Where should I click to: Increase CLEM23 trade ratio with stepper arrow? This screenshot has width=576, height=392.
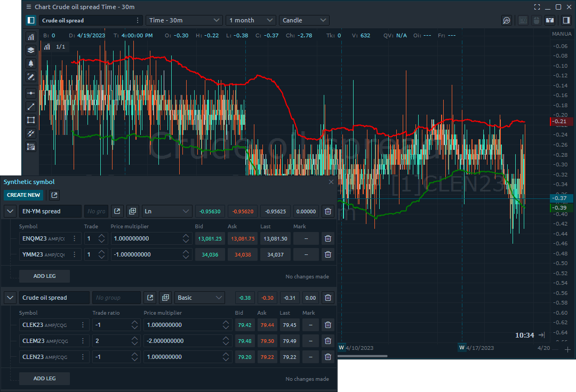[x=133, y=338]
